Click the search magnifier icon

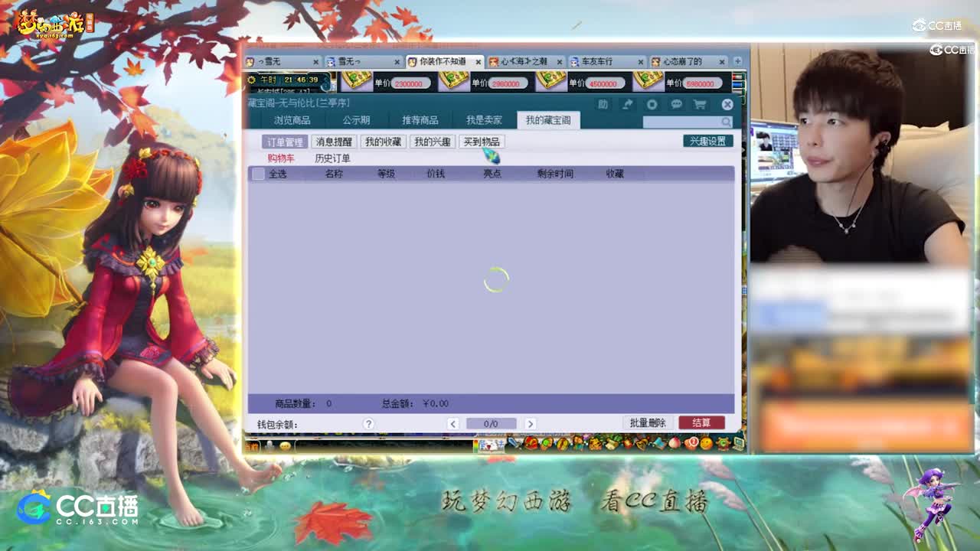click(x=725, y=122)
